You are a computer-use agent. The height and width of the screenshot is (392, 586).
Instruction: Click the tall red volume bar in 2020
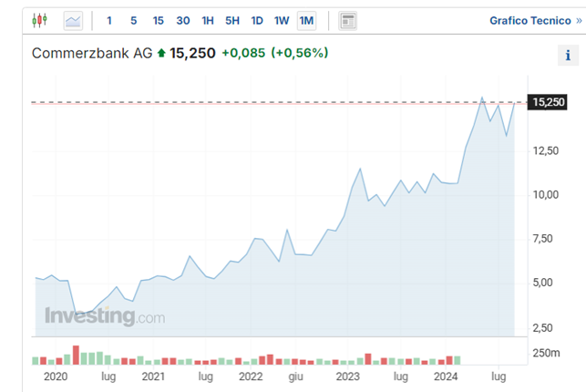click(76, 354)
